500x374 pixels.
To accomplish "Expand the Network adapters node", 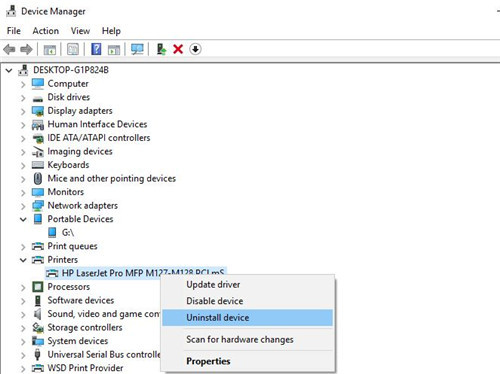I will [23, 206].
